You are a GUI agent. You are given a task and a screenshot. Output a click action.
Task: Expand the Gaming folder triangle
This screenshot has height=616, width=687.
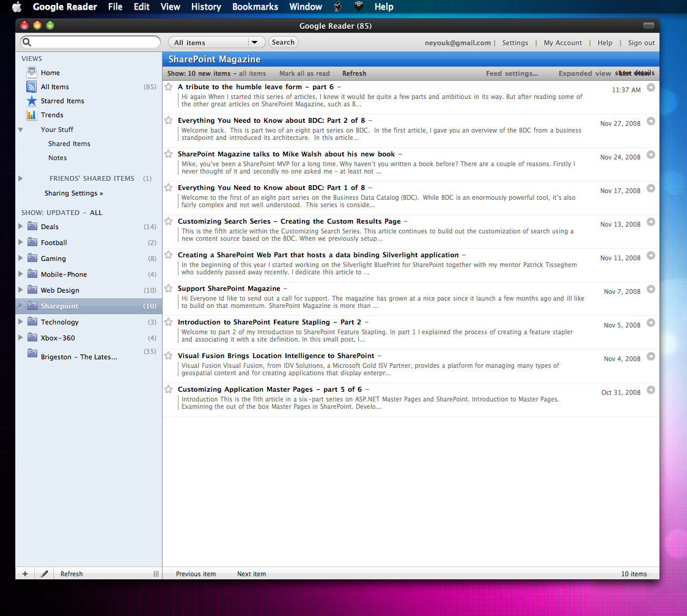pyautogui.click(x=20, y=258)
